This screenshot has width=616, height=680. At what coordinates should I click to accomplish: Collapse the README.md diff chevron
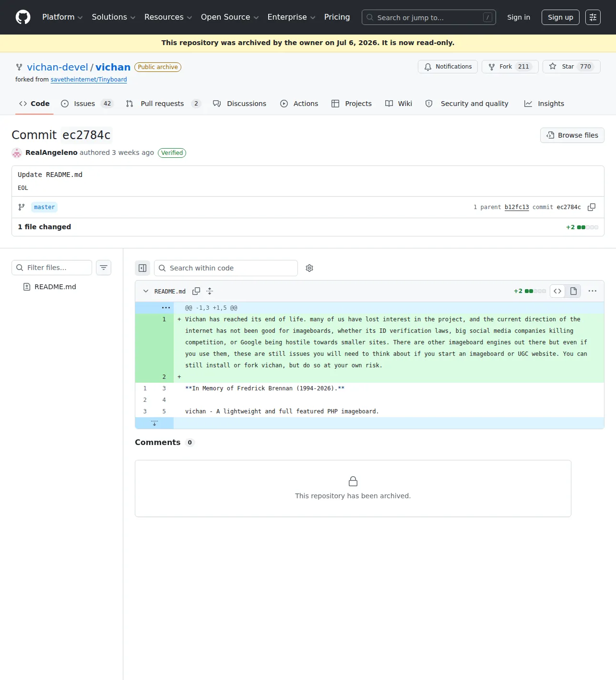click(x=146, y=291)
